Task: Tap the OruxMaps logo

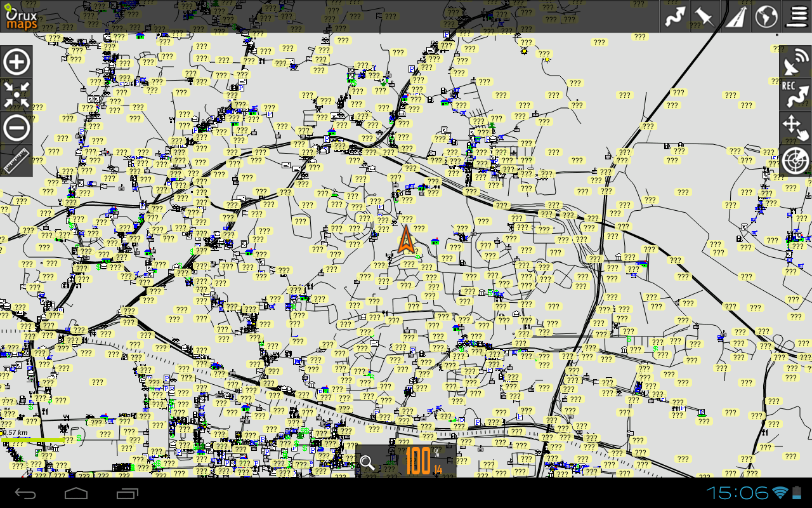Action: [22, 17]
